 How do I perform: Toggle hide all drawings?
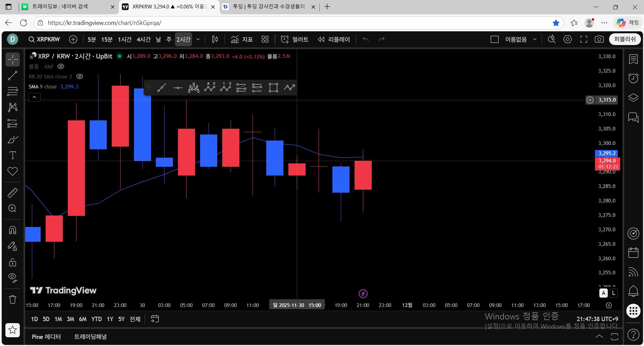pos(13,278)
